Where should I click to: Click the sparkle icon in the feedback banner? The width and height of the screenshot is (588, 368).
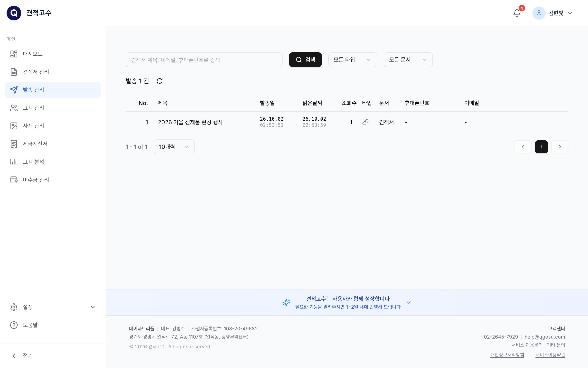286,303
